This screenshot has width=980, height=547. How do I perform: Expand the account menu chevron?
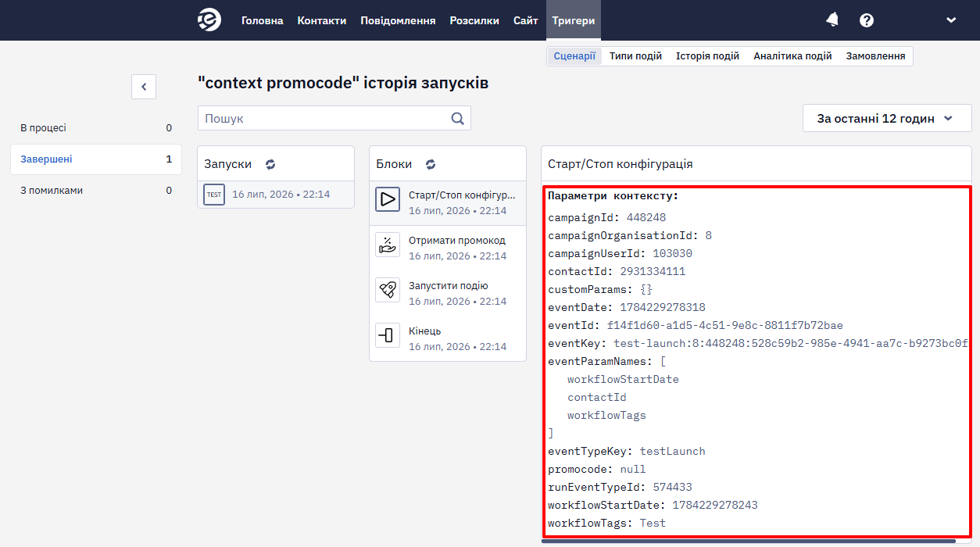pyautogui.click(x=951, y=20)
